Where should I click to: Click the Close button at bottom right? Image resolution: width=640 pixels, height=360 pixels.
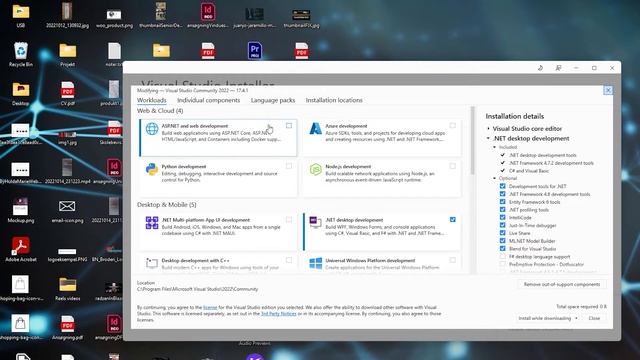click(594, 318)
